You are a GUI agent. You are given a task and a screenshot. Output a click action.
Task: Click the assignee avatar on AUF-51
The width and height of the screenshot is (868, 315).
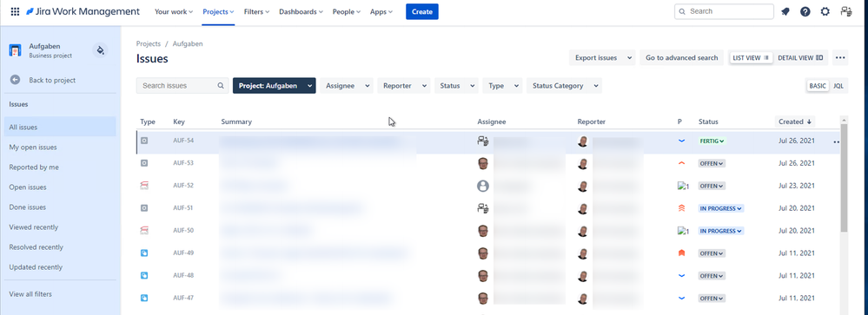click(x=483, y=208)
